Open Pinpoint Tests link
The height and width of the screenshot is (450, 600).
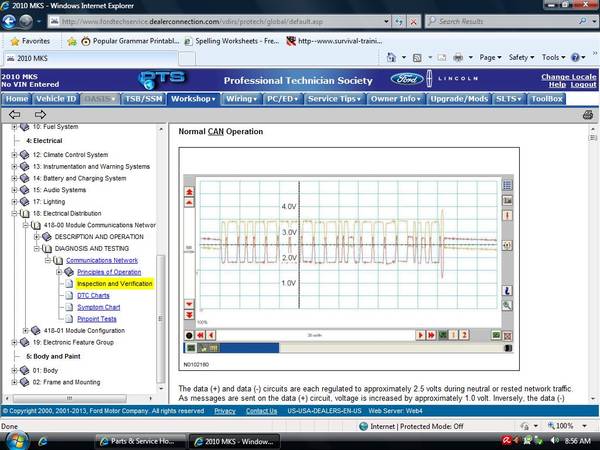tap(97, 319)
